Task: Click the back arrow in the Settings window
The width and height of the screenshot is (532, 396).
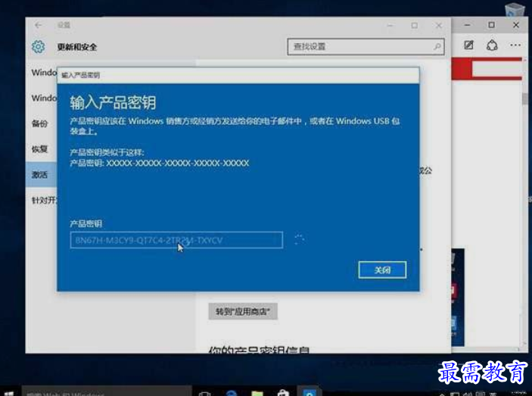Action: tap(39, 25)
